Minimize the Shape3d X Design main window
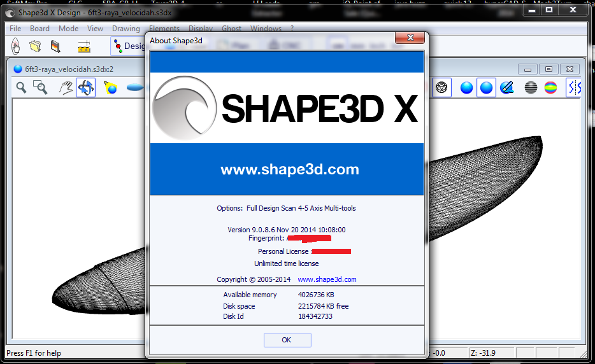This screenshot has height=364, width=595. pyautogui.click(x=532, y=10)
